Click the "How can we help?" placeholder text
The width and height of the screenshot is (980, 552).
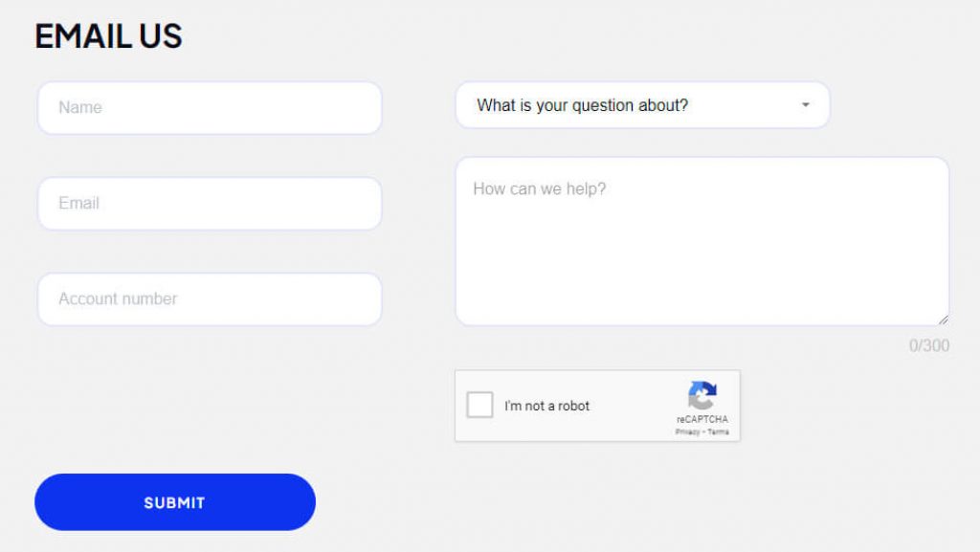point(540,189)
